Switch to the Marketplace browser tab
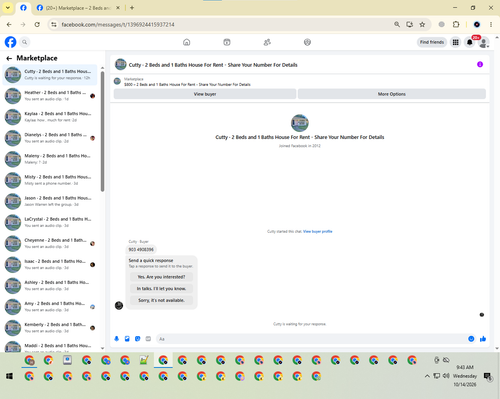This screenshot has height=399, width=500. [78, 8]
